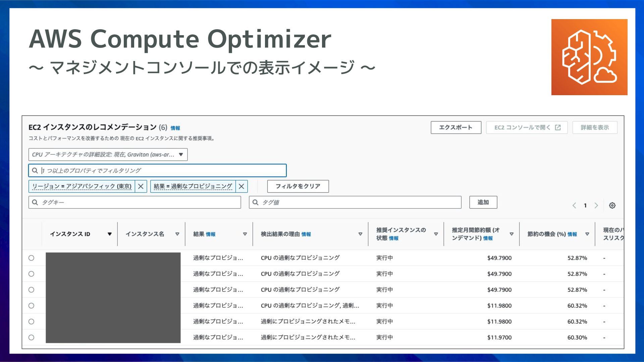
Task: Click the 現在のパフォーマンスリスク column header
Action: point(613,234)
